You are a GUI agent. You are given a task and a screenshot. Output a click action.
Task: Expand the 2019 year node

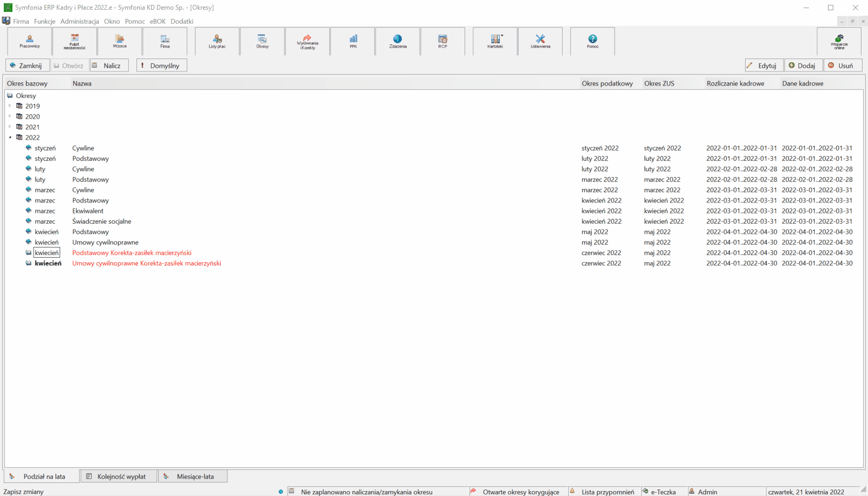coord(10,106)
